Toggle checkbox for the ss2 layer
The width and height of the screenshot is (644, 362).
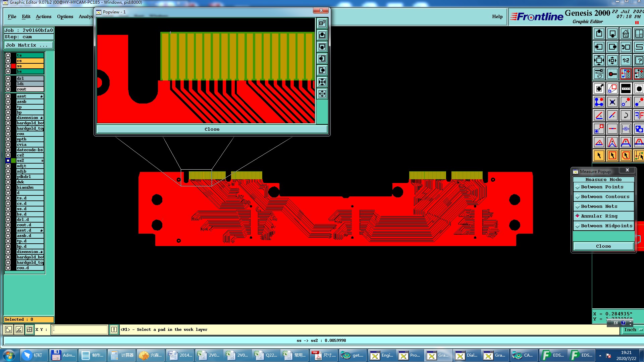8,161
